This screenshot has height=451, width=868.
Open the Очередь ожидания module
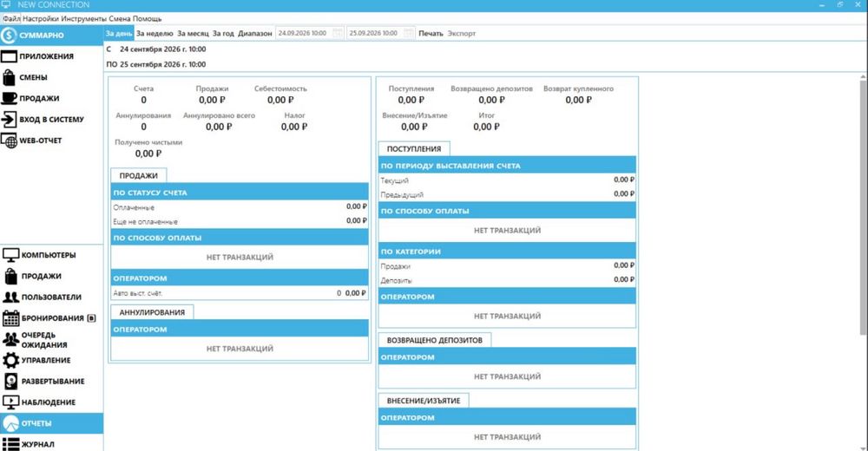pyautogui.click(x=51, y=340)
